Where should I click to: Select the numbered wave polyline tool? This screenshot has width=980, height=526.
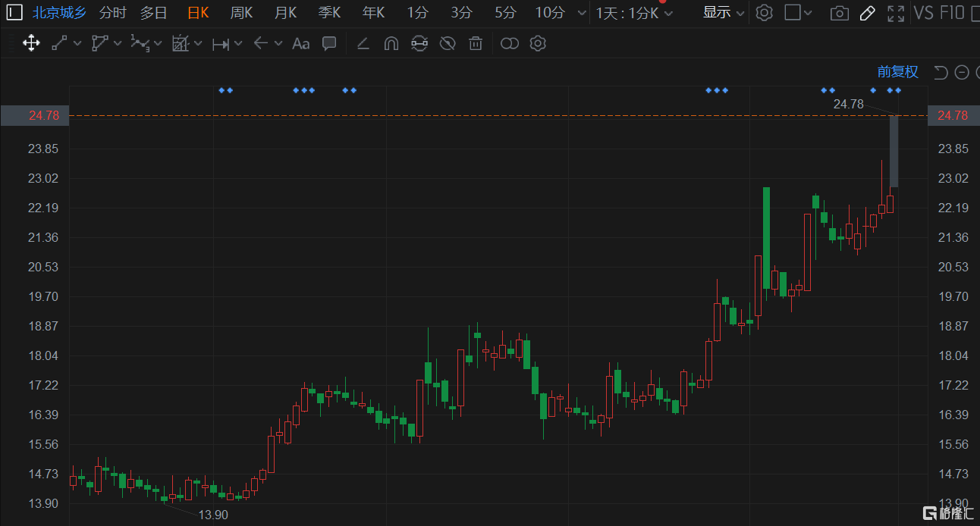pos(140,43)
